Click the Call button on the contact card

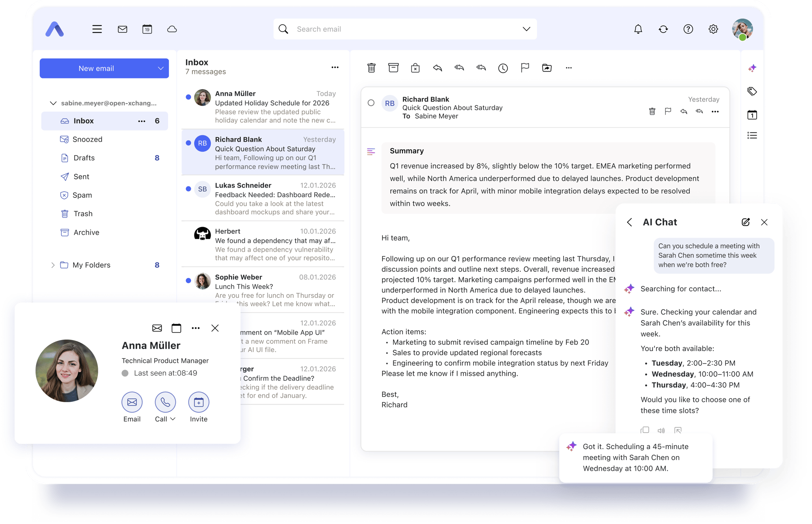click(x=165, y=402)
